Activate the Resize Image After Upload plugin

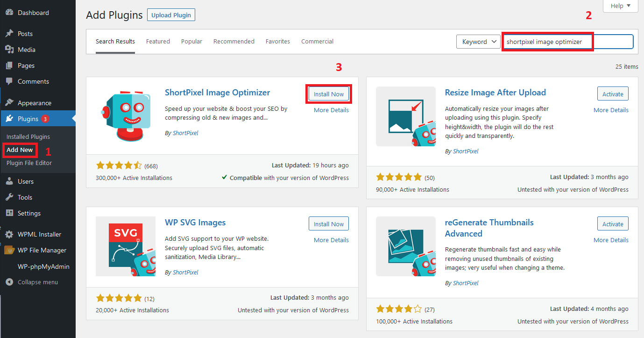coord(613,94)
